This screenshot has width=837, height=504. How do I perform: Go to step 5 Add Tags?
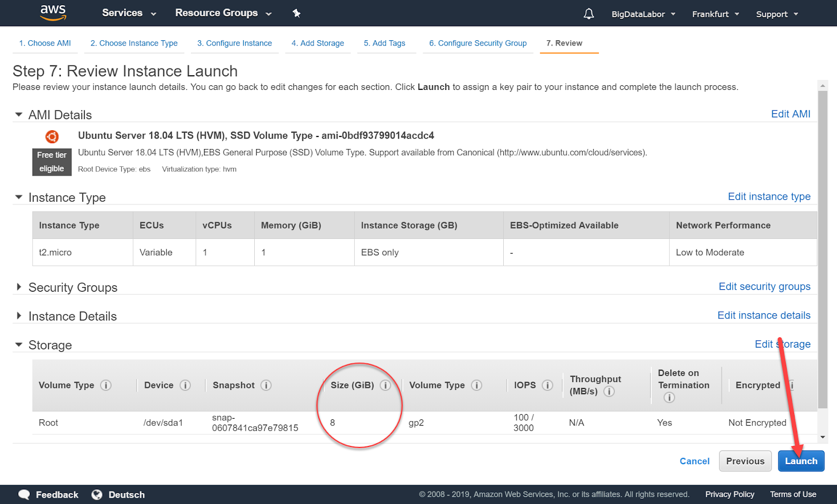(384, 43)
